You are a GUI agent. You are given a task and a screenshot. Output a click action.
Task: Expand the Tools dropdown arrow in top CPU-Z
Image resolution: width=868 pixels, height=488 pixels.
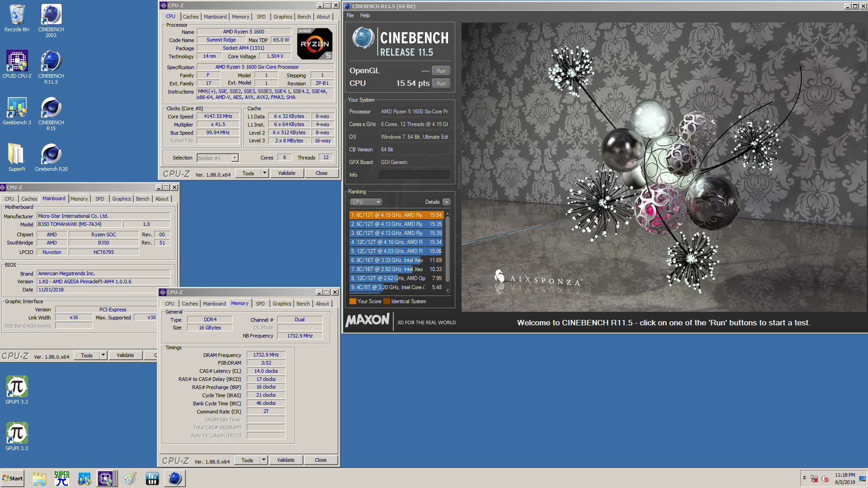[265, 173]
